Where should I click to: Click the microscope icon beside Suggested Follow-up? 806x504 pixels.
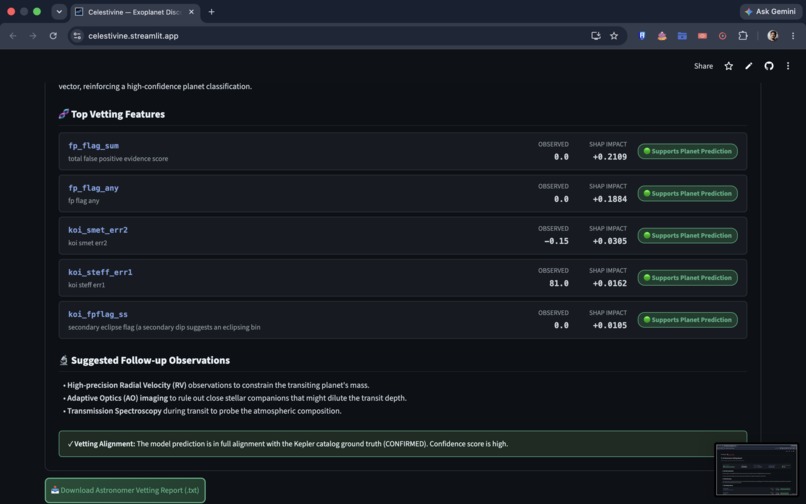(x=64, y=361)
